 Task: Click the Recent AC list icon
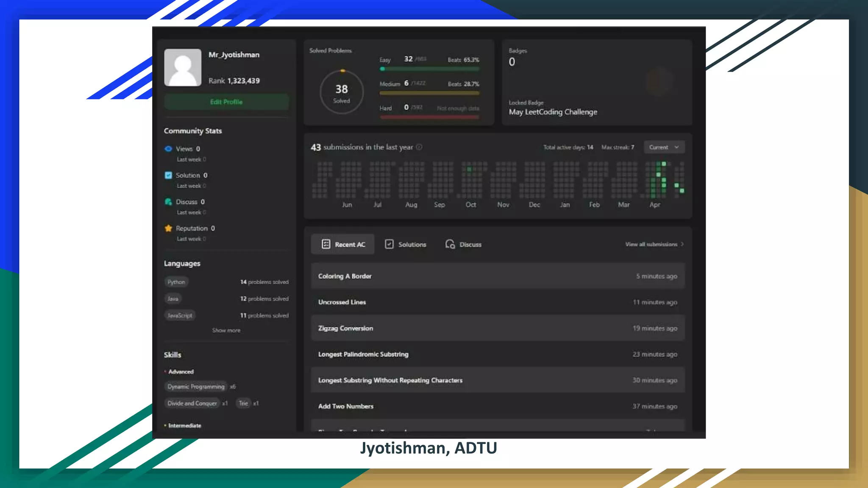click(325, 244)
